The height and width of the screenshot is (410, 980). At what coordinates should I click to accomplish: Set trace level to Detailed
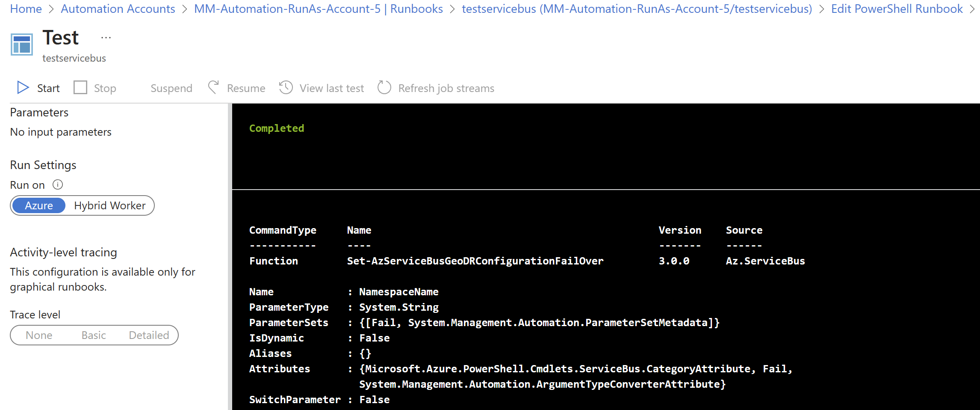pos(148,335)
